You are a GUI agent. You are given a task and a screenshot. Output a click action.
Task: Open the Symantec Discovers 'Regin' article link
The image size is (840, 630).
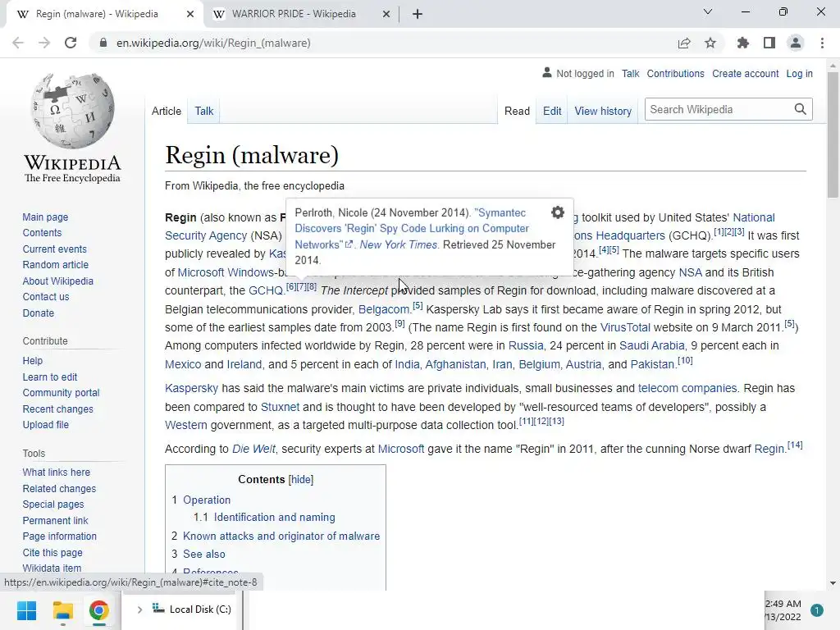click(412, 228)
